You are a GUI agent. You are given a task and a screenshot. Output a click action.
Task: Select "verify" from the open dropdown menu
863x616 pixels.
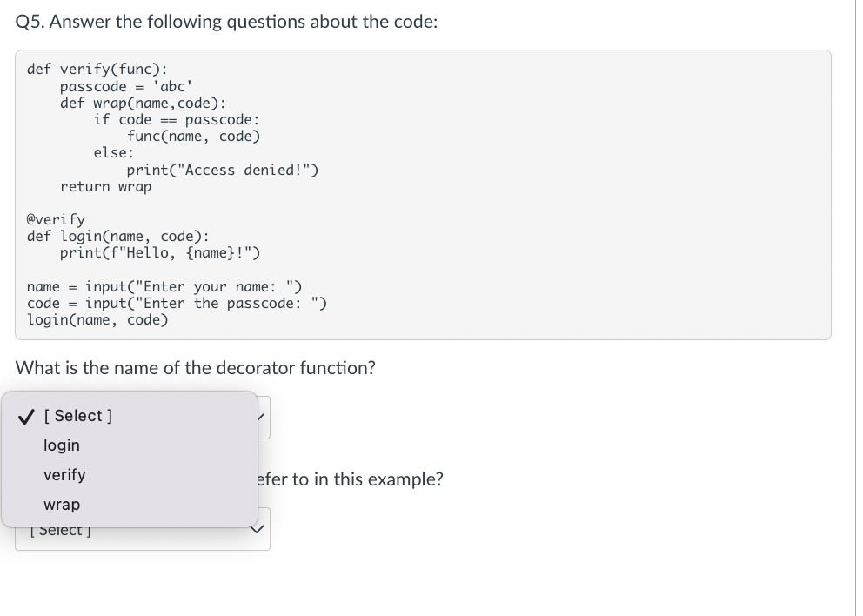point(64,474)
